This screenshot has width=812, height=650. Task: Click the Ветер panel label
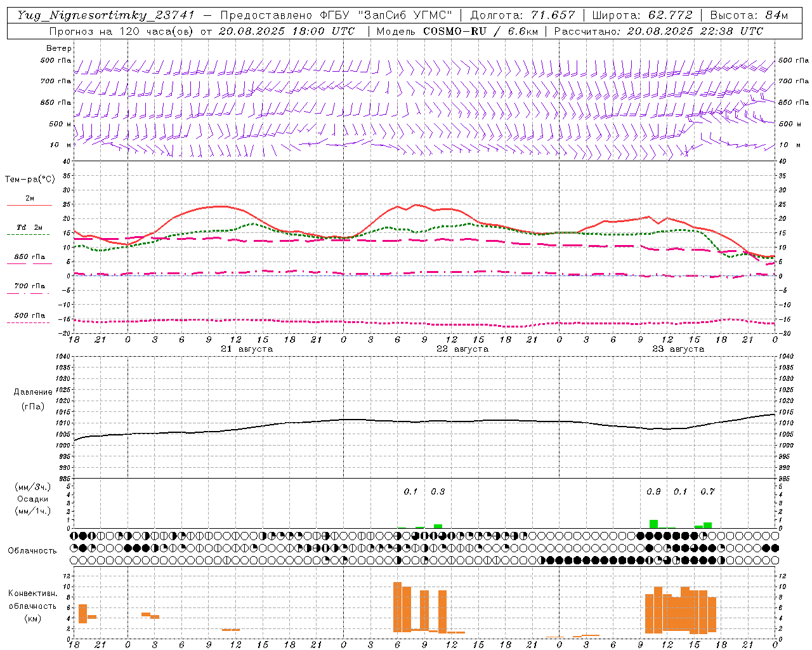pos(59,48)
